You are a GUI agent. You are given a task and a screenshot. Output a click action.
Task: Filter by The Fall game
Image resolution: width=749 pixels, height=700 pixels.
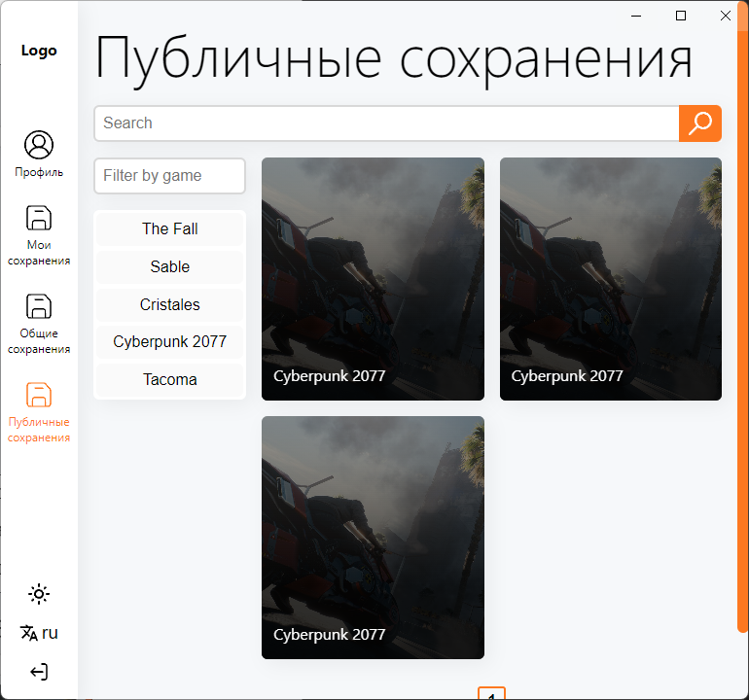(x=169, y=228)
